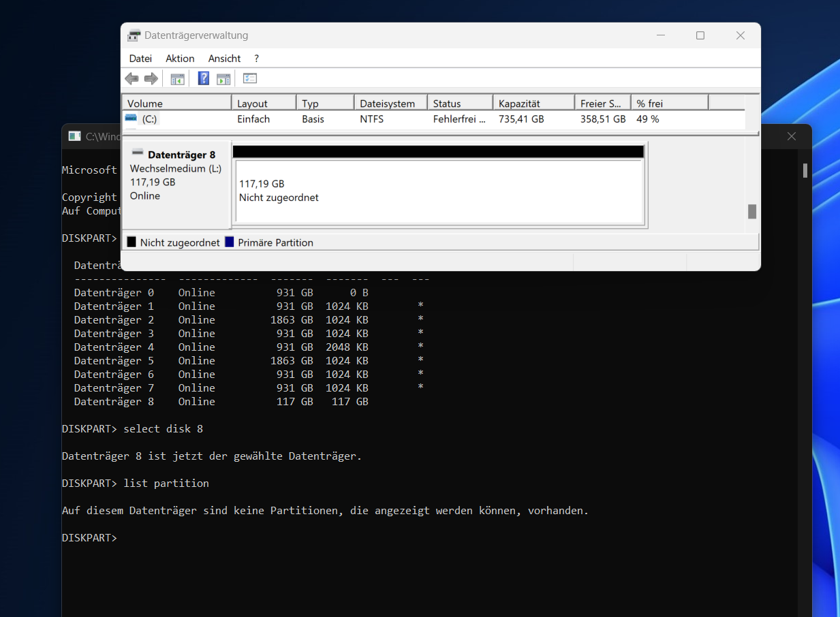
Task: Maximize the Datenträgerverwaltung window
Action: point(700,35)
